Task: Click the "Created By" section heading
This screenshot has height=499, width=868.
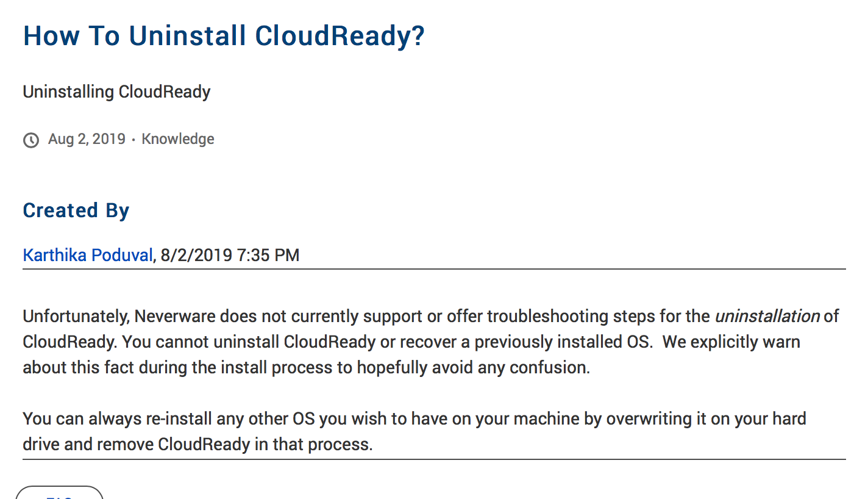Action: click(76, 210)
